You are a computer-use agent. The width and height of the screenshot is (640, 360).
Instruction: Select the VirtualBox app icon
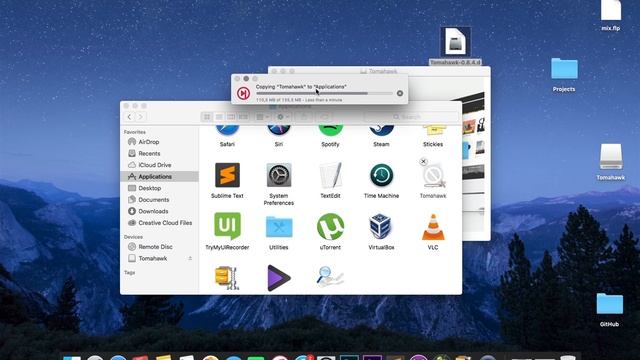[381, 227]
